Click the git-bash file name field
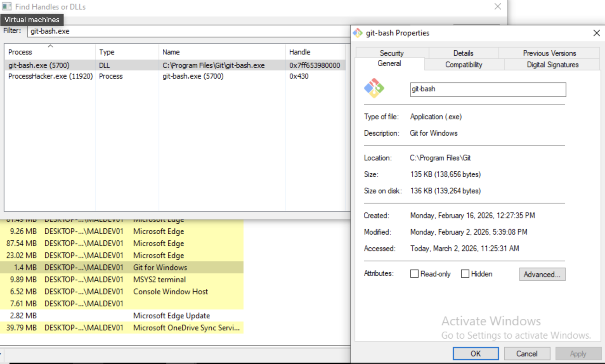 (x=488, y=89)
